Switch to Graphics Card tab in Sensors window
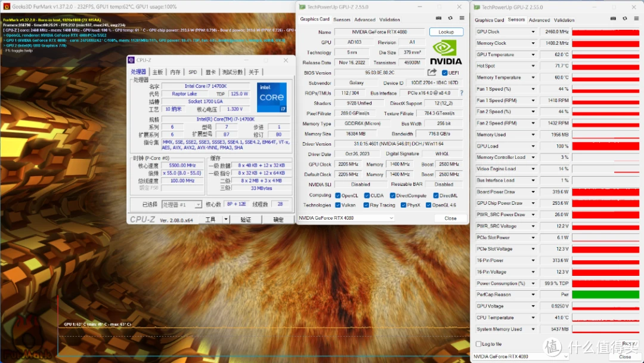644x363 pixels. pos(489,20)
